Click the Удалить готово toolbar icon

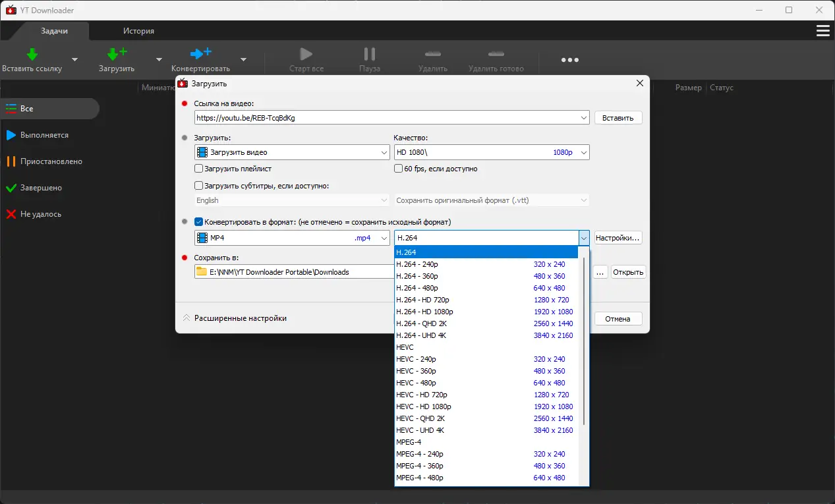(496, 54)
